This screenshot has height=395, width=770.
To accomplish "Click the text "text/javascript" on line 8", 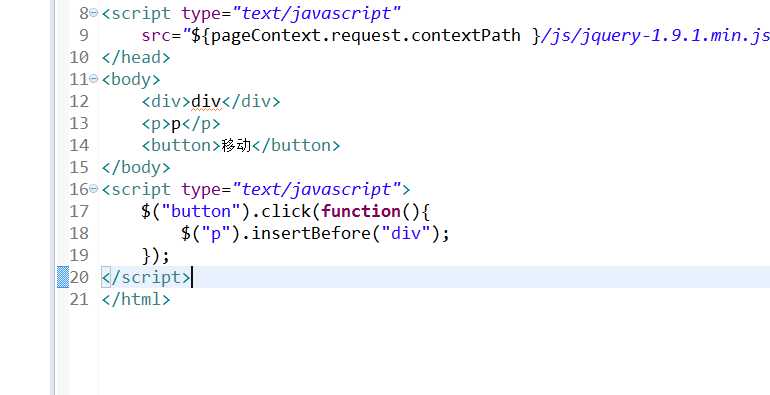I will [x=316, y=13].
